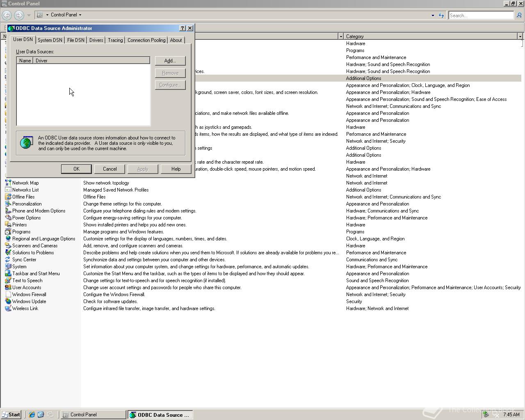Launch Internet Explorer from Quick Launch

32,415
